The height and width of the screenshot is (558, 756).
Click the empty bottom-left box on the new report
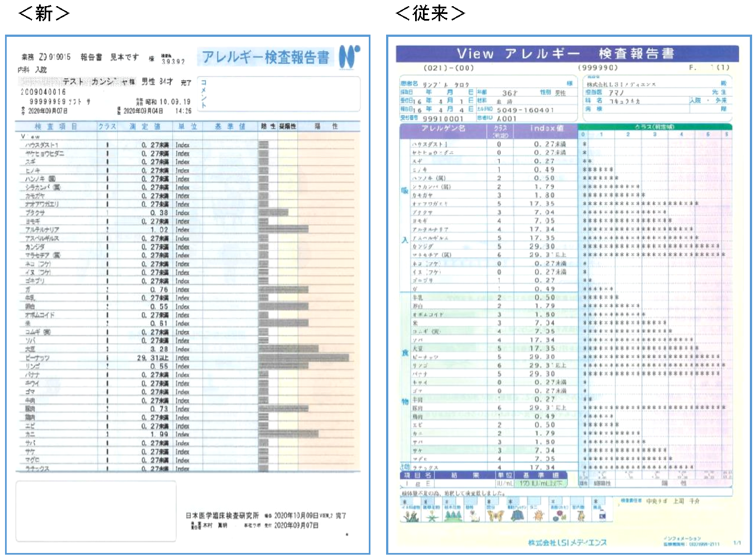click(x=96, y=511)
